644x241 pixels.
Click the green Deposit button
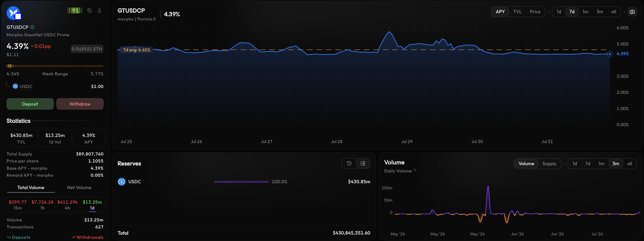click(30, 104)
